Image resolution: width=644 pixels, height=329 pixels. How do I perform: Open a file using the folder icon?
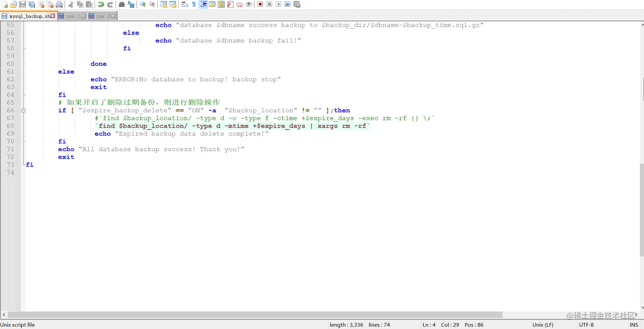pos(13,4)
